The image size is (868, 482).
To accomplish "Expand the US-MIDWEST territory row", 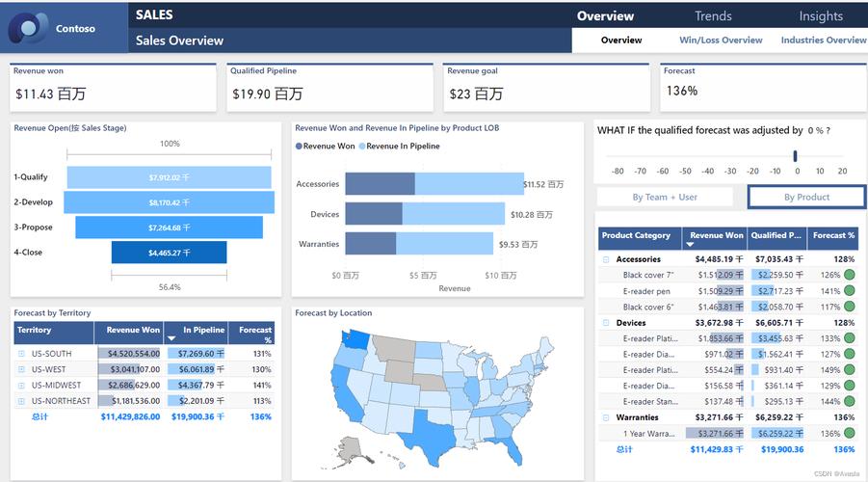I will tap(21, 386).
